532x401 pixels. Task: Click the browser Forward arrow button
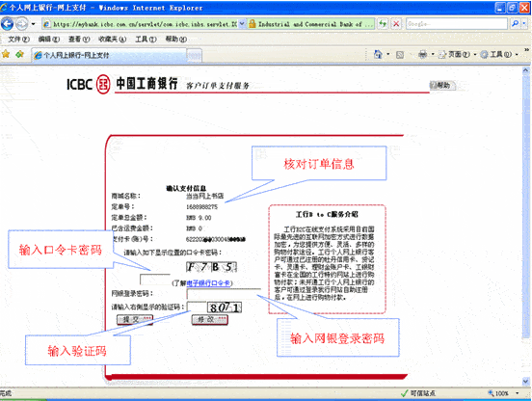tap(22, 24)
